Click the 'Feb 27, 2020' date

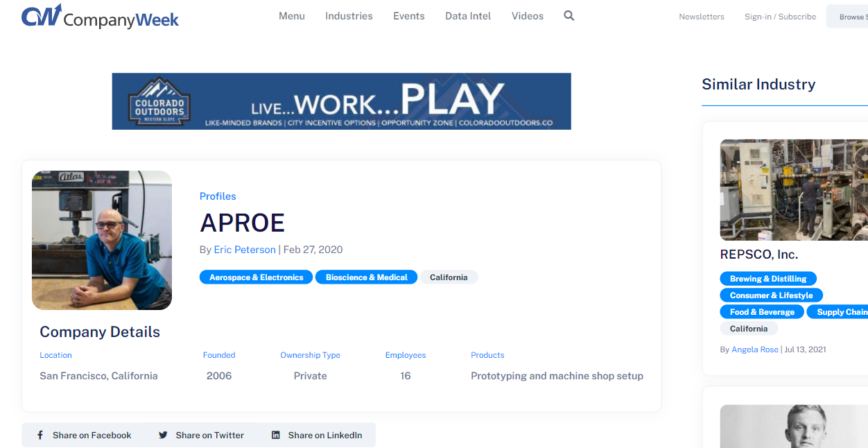[x=313, y=250]
